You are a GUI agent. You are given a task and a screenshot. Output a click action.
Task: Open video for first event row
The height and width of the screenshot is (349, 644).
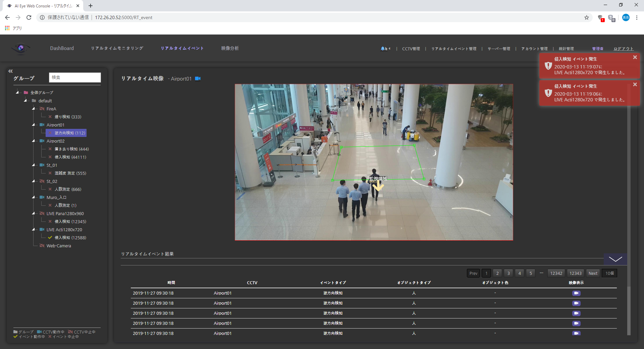pos(576,293)
